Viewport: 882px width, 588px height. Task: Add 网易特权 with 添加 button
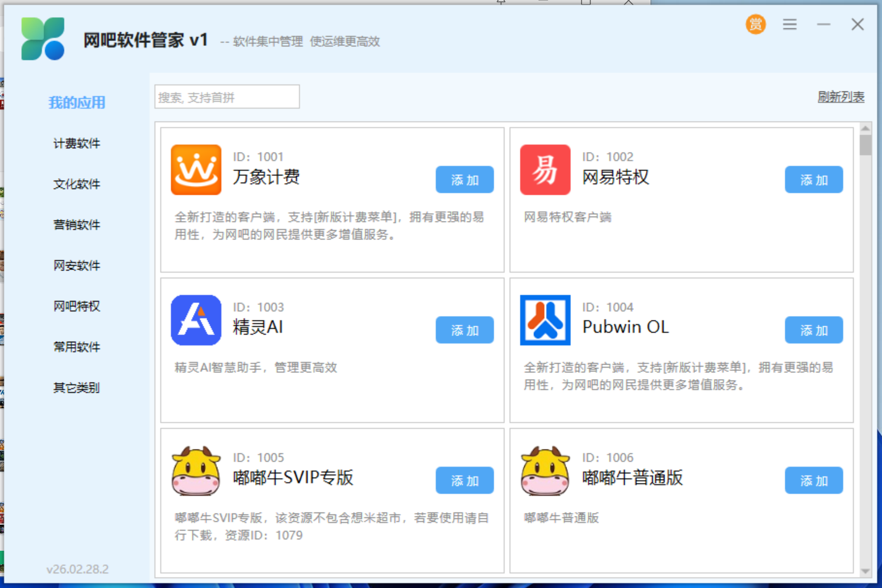[x=814, y=180]
